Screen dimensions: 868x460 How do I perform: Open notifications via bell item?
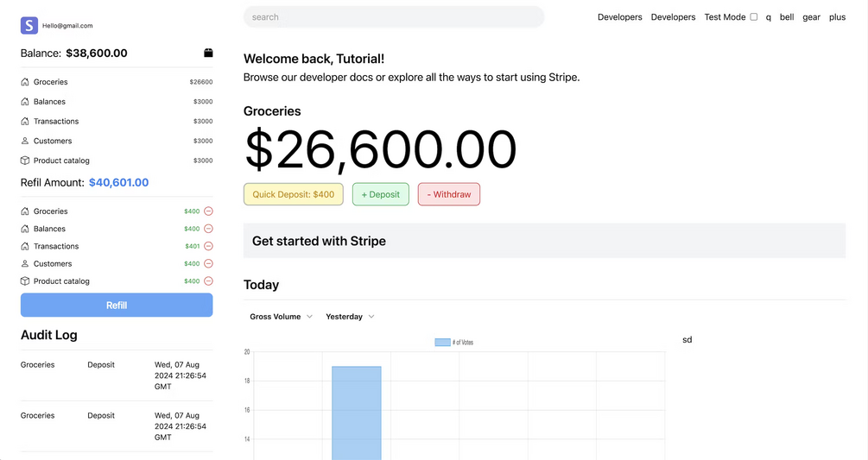787,17
